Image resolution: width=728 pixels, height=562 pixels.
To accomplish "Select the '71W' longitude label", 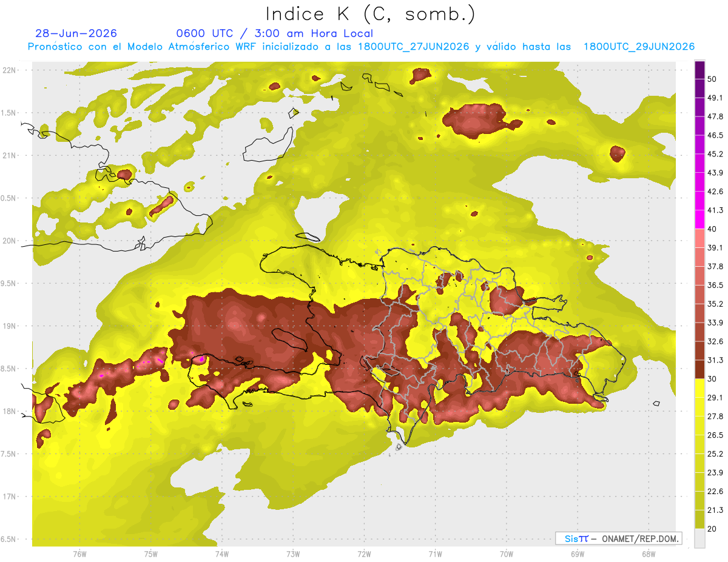I will [435, 554].
